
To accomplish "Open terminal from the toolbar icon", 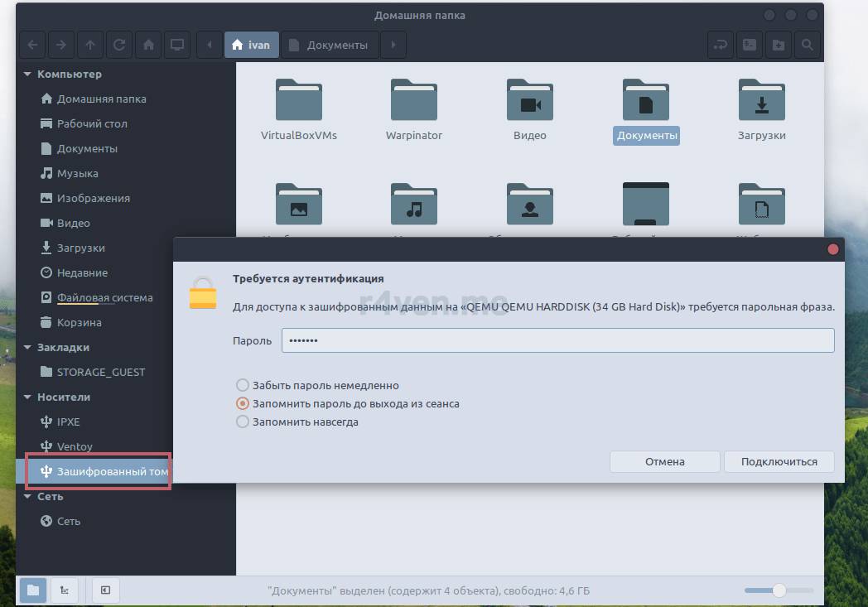I will [750, 45].
